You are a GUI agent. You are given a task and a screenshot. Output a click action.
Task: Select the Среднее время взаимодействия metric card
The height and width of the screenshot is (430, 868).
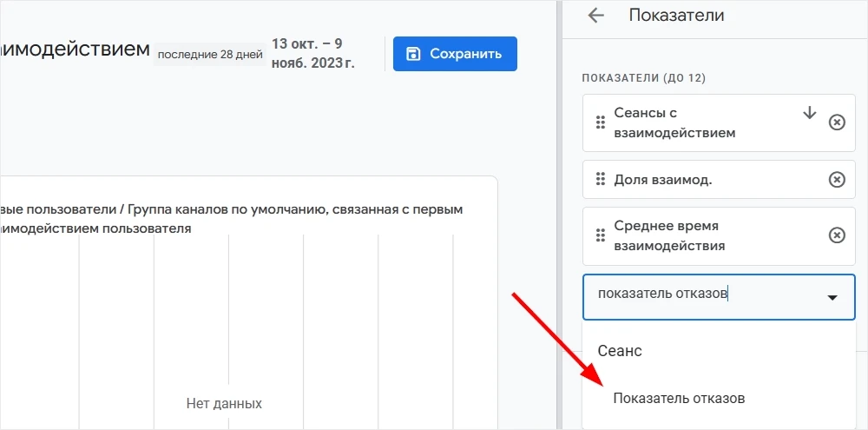(x=719, y=235)
